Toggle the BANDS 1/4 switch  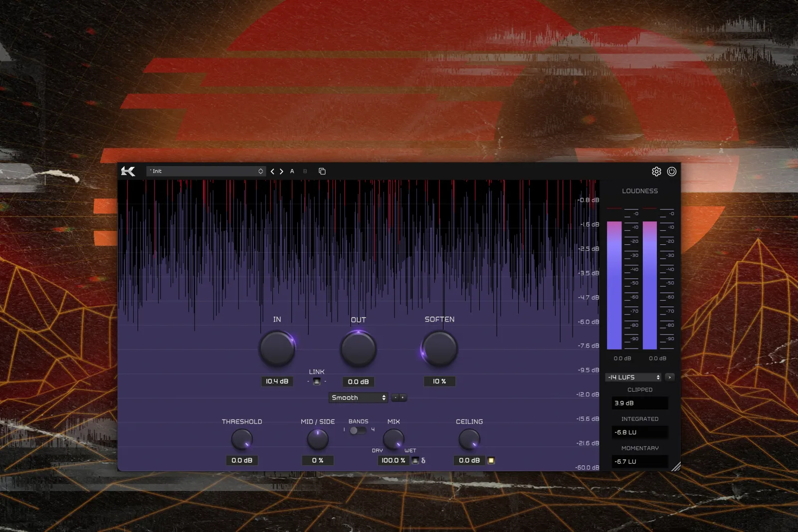(358, 430)
